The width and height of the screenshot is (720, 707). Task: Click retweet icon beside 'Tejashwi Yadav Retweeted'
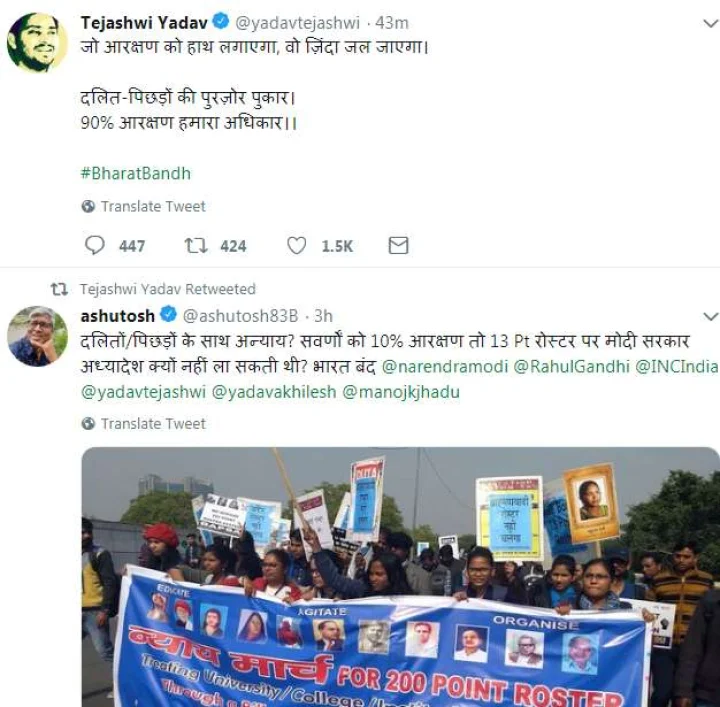click(59, 289)
